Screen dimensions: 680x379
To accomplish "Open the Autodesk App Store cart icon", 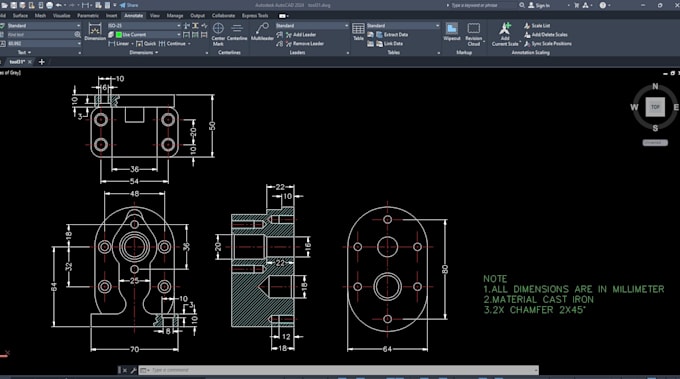I will (576, 5).
